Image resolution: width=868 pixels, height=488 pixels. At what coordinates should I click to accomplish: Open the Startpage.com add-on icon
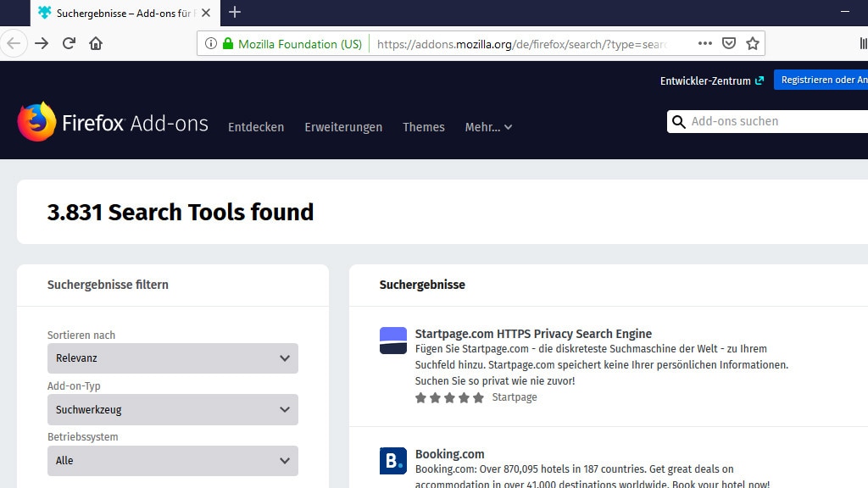[x=393, y=341]
